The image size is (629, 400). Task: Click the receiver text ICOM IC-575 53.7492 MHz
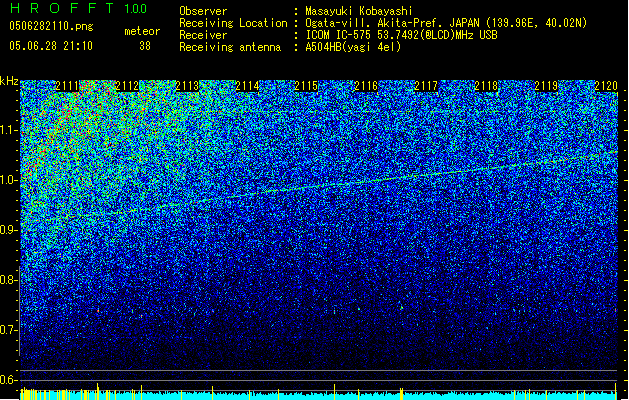click(x=401, y=35)
